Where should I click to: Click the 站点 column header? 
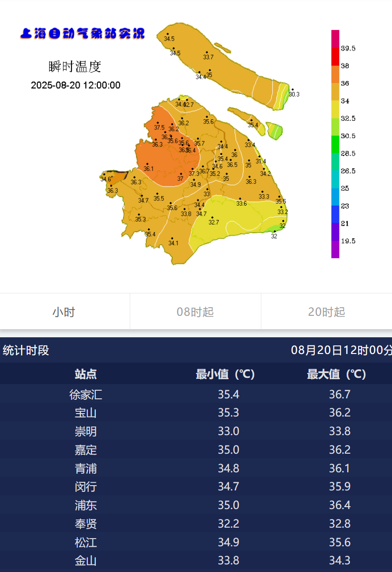coord(86,374)
